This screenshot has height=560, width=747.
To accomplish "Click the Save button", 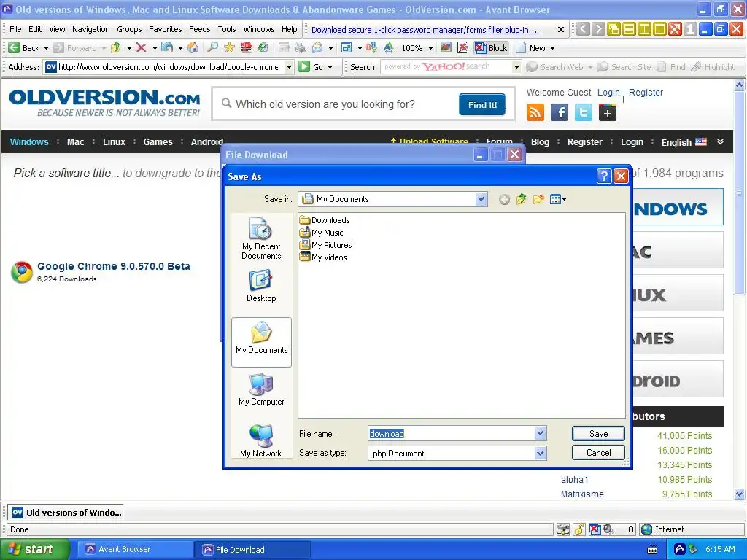I will tap(598, 433).
